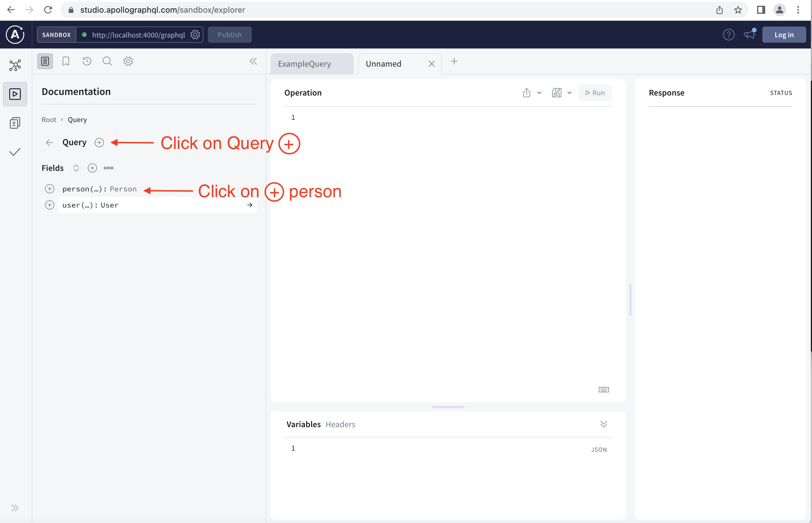
Task: Open the save operation dropdown arrow
Action: coord(569,93)
